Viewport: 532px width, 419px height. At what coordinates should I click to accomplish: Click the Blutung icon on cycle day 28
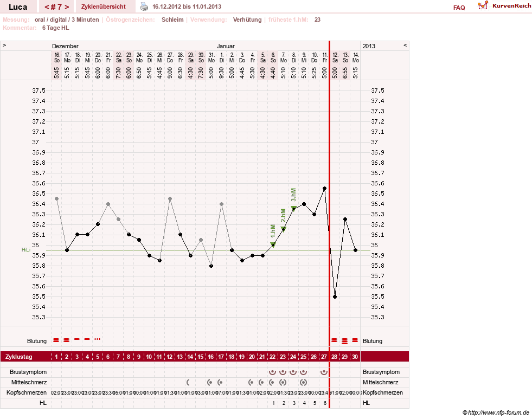tap(335, 340)
